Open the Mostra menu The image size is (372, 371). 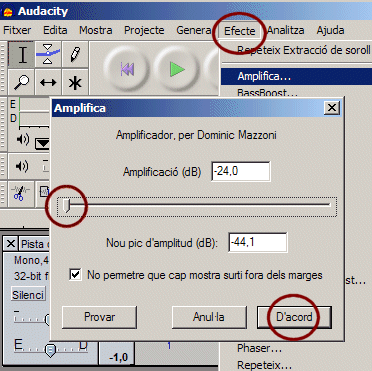95,30
